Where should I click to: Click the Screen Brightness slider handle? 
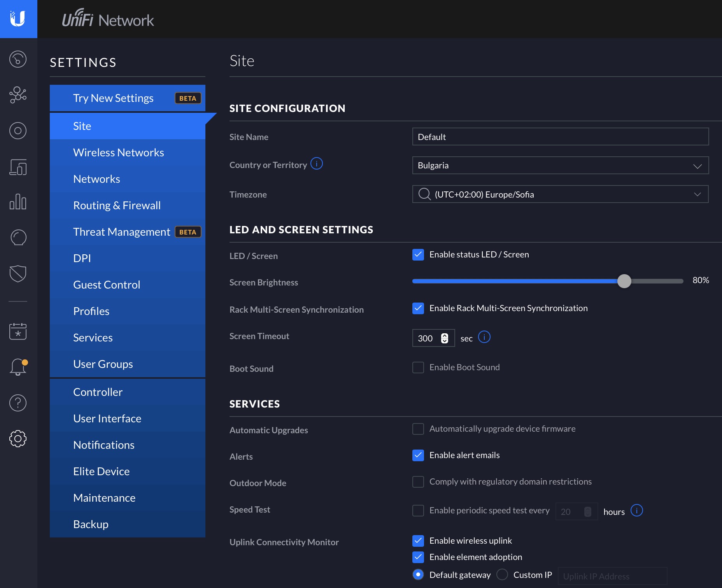[x=624, y=281]
